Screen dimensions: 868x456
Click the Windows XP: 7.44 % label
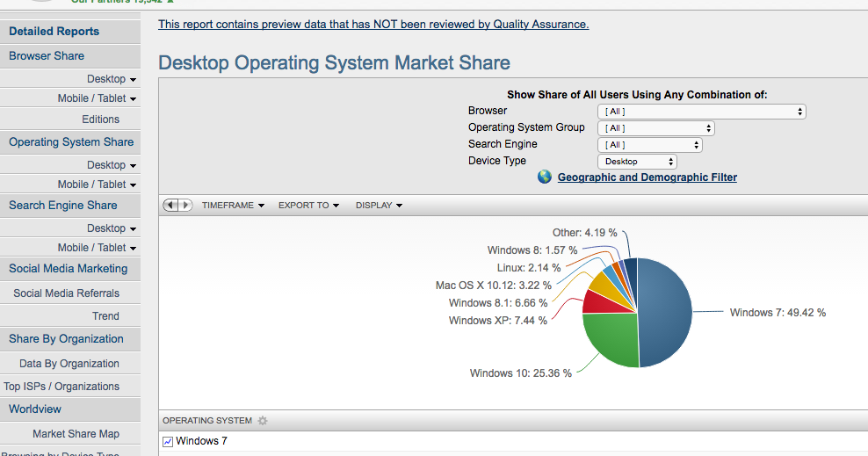click(497, 321)
